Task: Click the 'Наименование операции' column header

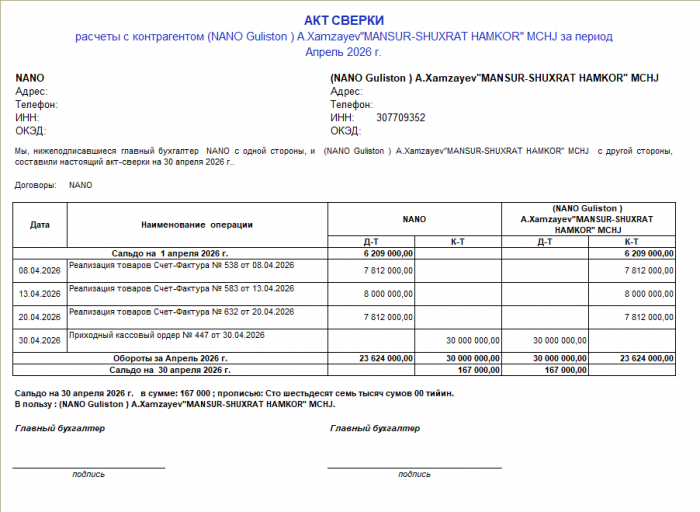Action: coord(197,225)
